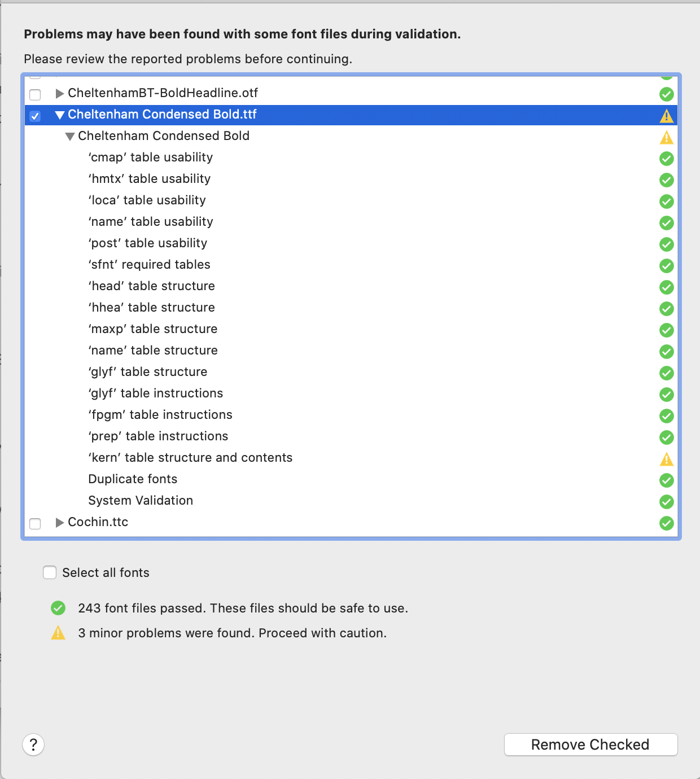Select the 'sfnt' required tables row
Image resolution: width=700 pixels, height=779 pixels.
click(149, 265)
